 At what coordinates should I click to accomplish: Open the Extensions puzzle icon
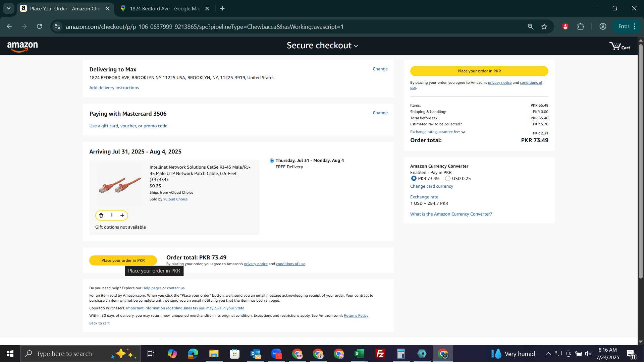pyautogui.click(x=581, y=26)
